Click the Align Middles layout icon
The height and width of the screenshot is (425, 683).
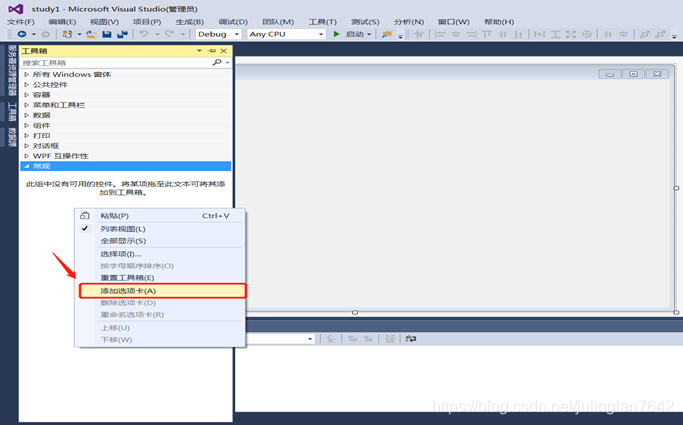coord(503,34)
